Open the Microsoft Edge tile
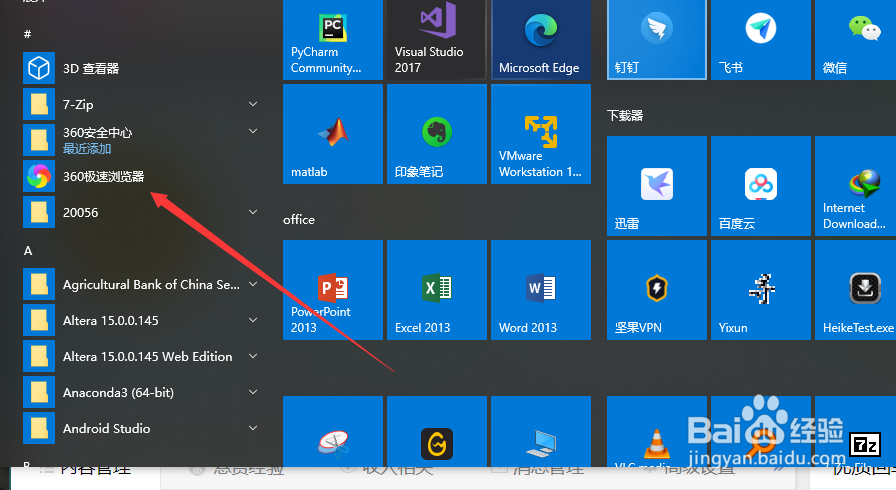The width and height of the screenshot is (896, 490). tap(541, 39)
